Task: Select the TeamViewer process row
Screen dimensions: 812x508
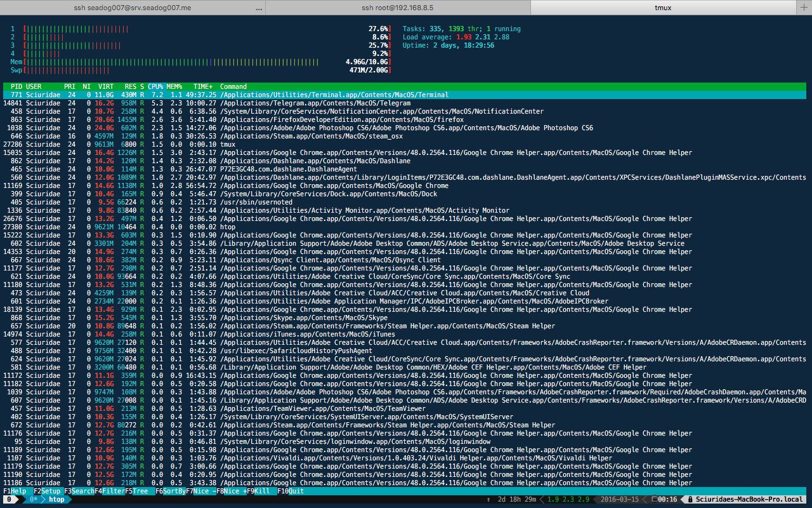Action: 405,408
